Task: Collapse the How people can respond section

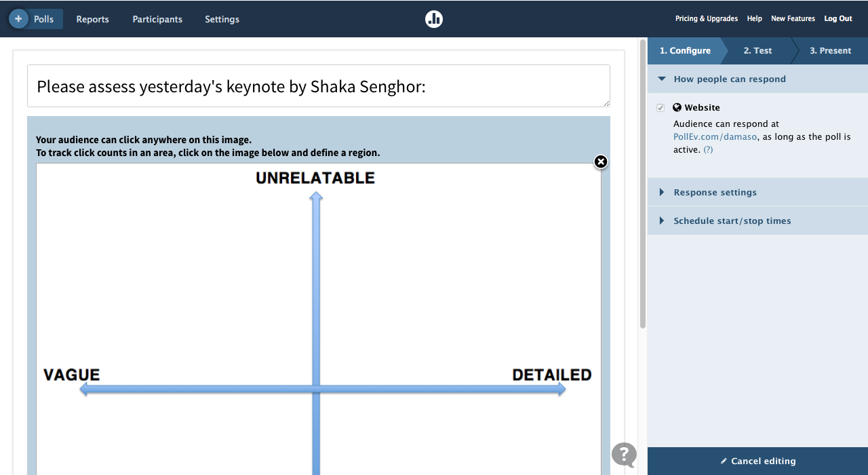Action: click(x=757, y=79)
